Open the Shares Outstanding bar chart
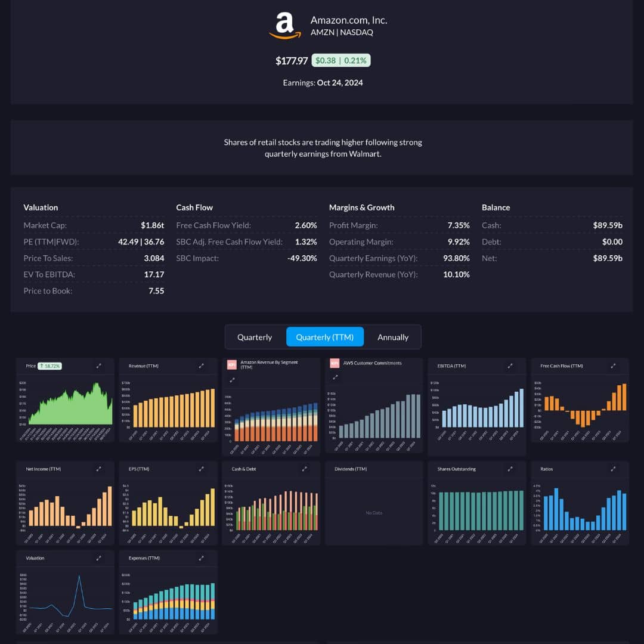The width and height of the screenshot is (644, 644). 477,513
